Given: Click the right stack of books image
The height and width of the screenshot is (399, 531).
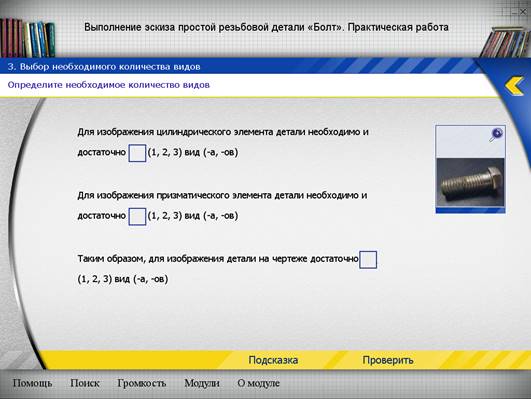Looking at the screenshot, I should 505,42.
